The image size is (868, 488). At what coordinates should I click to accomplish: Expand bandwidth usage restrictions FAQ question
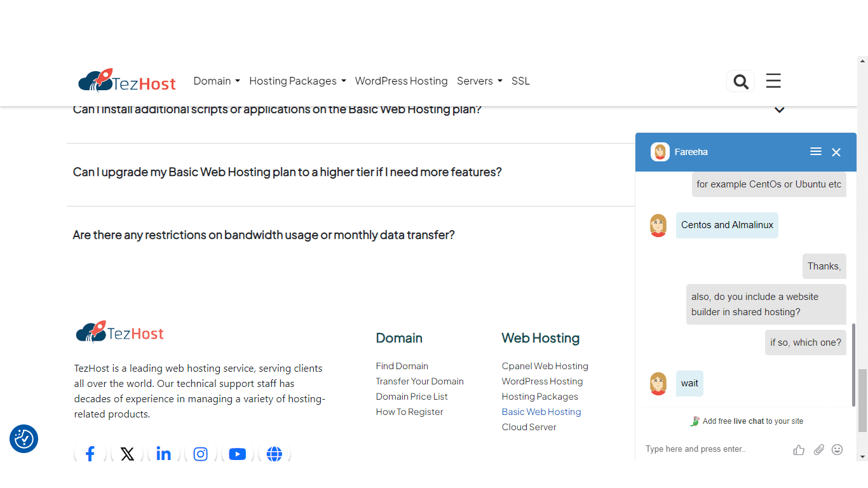click(264, 235)
